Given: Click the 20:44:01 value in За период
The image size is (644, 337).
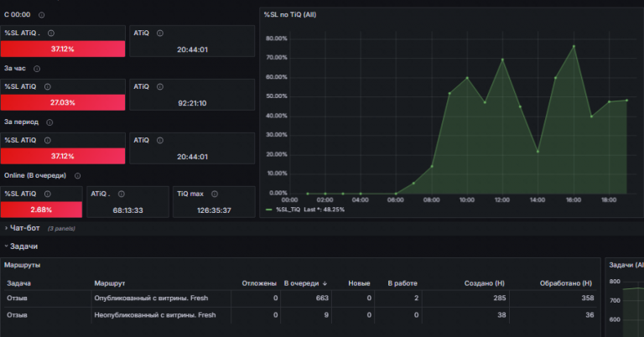Looking at the screenshot, I should click(x=192, y=157).
